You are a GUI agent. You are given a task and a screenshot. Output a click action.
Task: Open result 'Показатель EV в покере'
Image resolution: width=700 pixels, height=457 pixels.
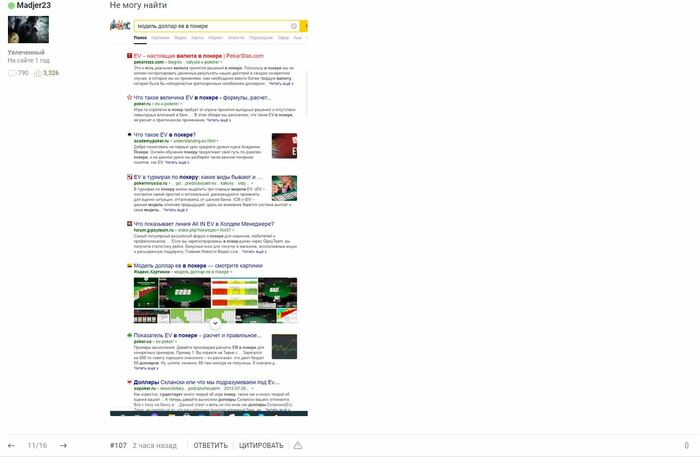click(197, 335)
